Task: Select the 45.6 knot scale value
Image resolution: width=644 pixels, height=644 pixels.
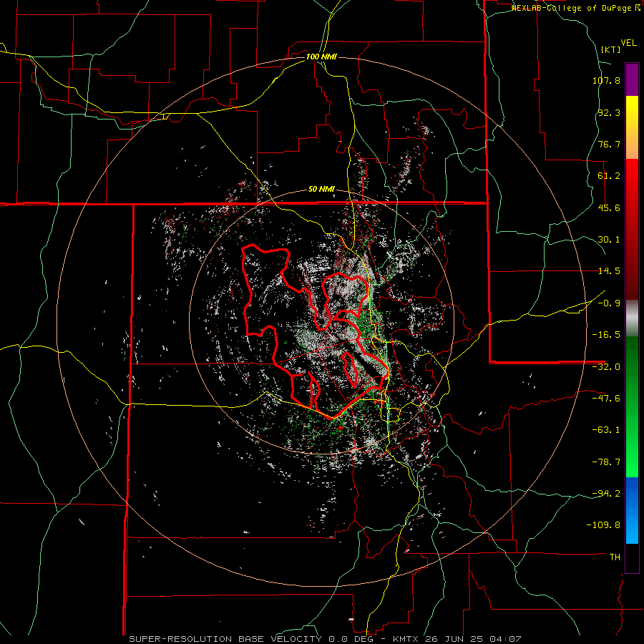Action: pyautogui.click(x=609, y=208)
